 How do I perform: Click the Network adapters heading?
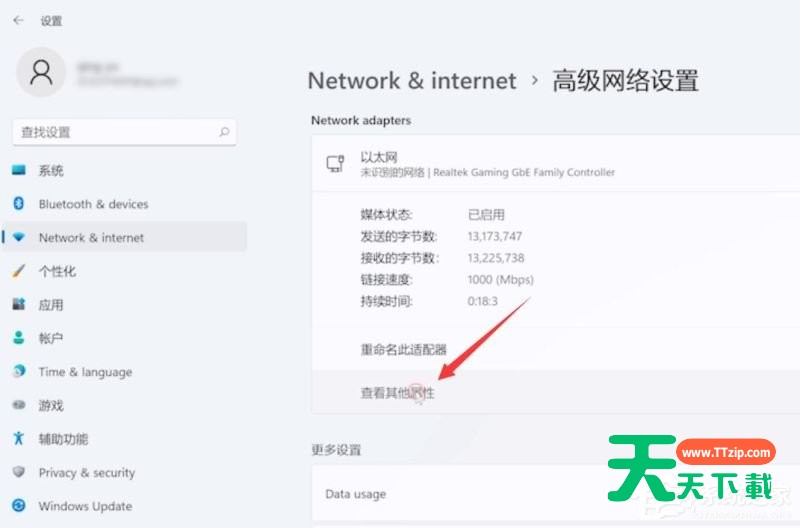(x=361, y=120)
